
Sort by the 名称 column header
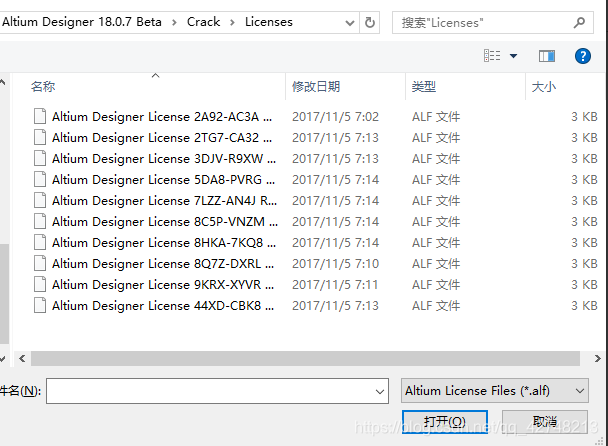[x=43, y=86]
